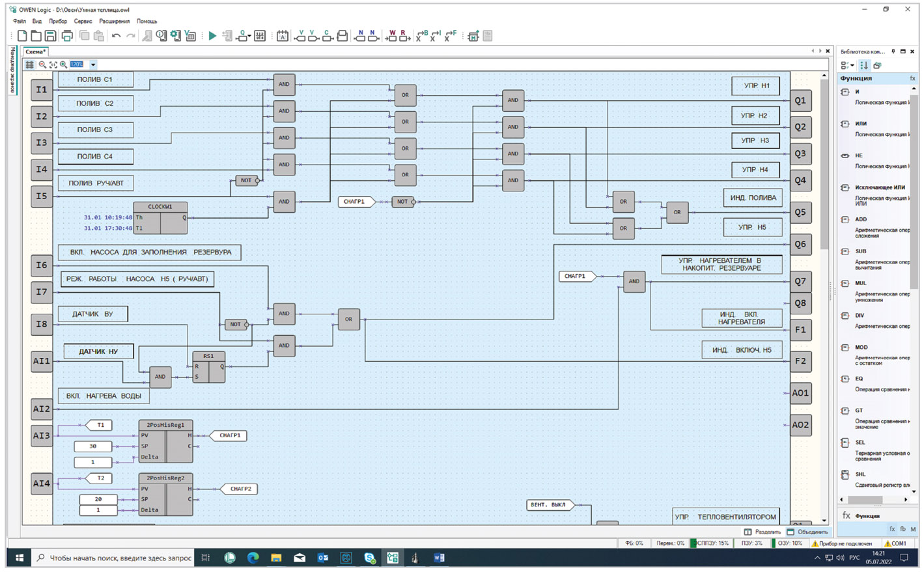The height and width of the screenshot is (572, 924).
Task: Open the library view mode dropdown
Action: pos(847,65)
